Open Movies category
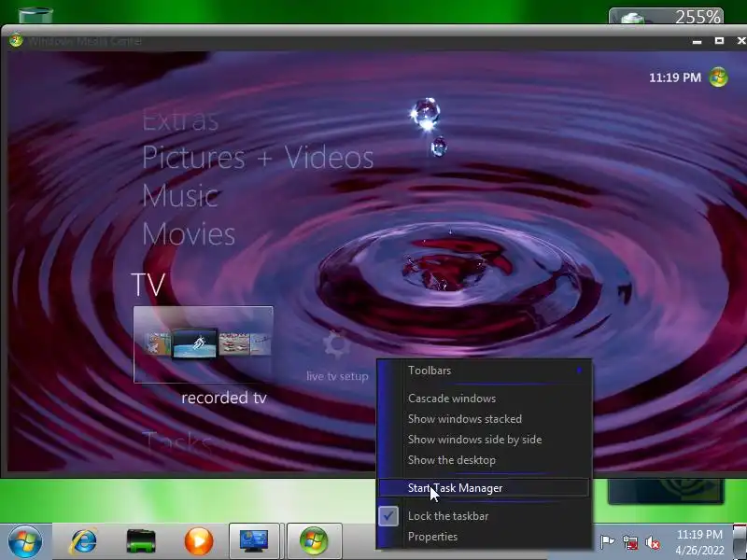Viewport: 747px width, 560px height. [x=189, y=234]
